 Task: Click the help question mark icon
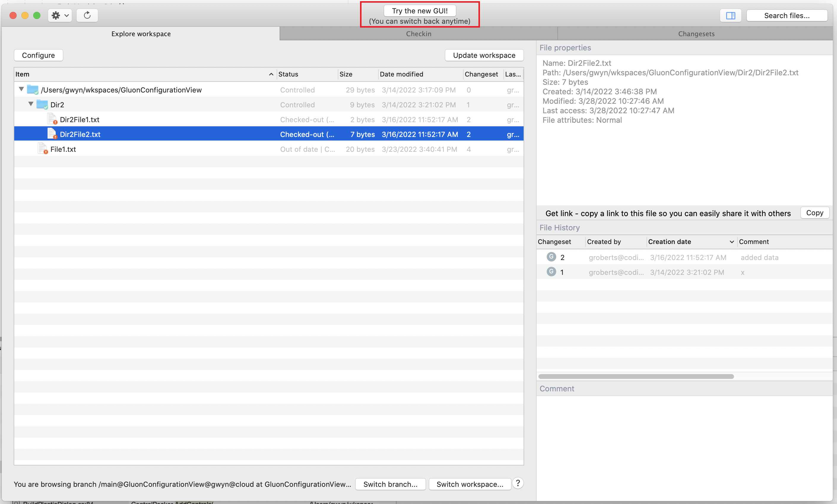(x=517, y=483)
